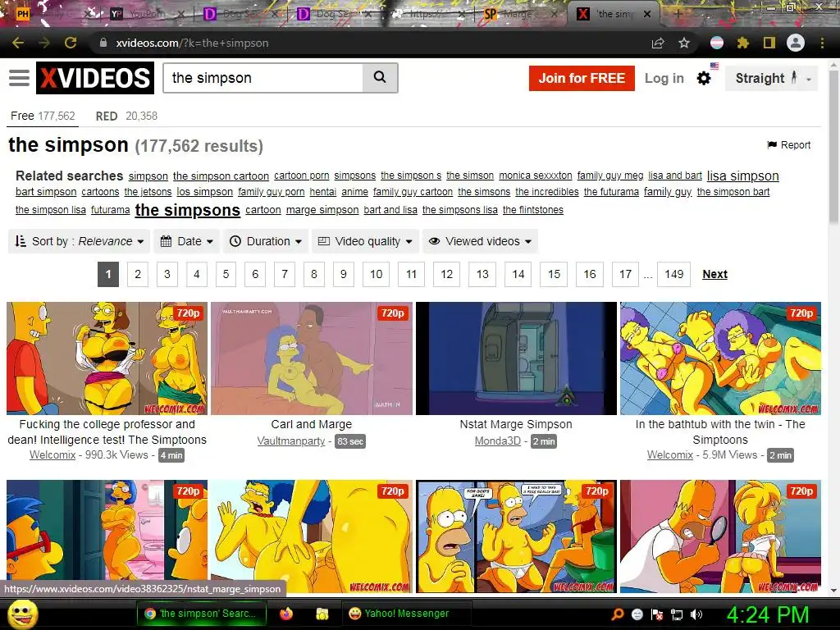Click the browser forward arrow

(x=44, y=43)
